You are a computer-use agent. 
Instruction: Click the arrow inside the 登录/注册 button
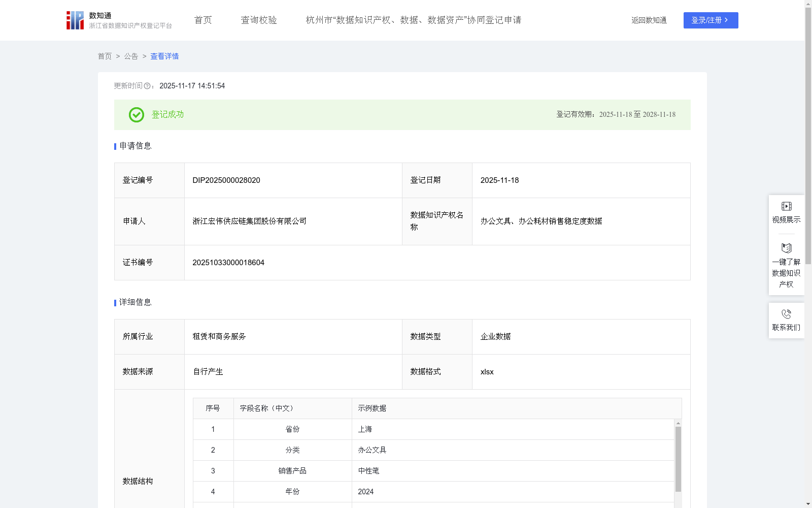[x=727, y=20]
